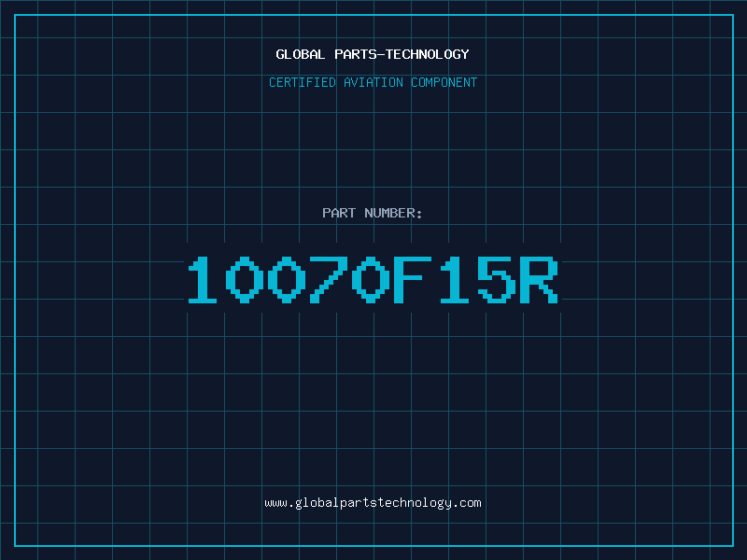The height and width of the screenshot is (560, 747).
Task: Click the GLOBAL PARTS-TECHNOLOGY header title
Action: (373, 55)
